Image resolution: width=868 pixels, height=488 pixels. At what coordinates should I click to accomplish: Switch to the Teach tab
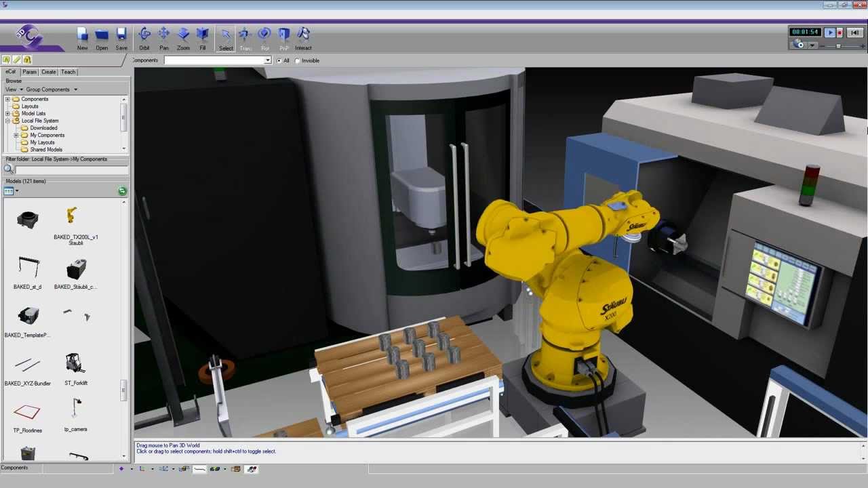click(x=68, y=72)
